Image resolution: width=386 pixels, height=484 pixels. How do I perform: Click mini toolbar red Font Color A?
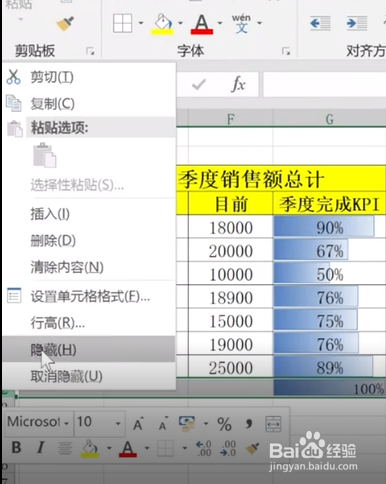128,448
